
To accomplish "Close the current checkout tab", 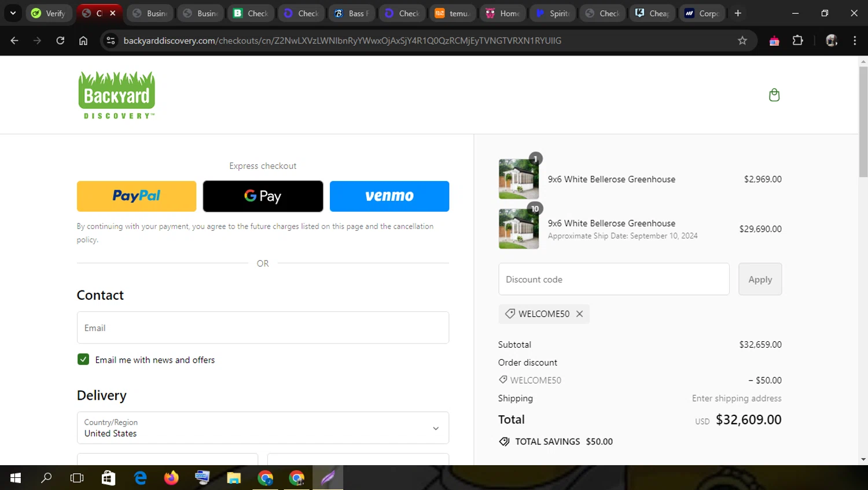I will 113,13.
